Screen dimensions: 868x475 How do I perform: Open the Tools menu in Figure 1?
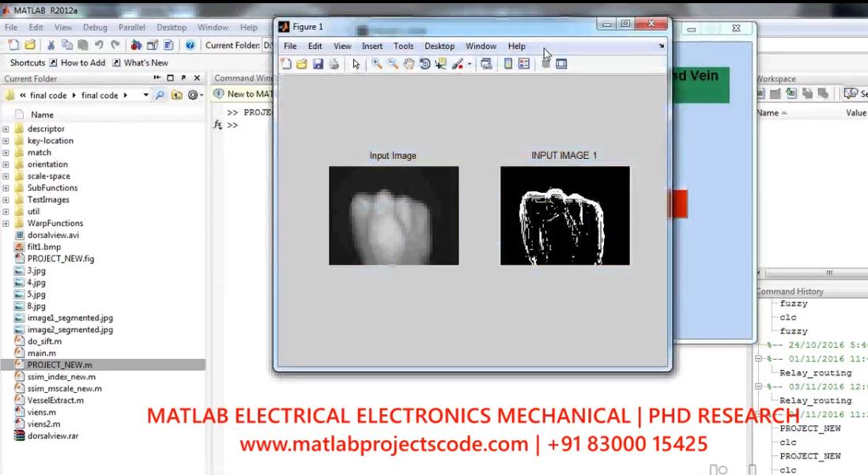click(x=403, y=46)
